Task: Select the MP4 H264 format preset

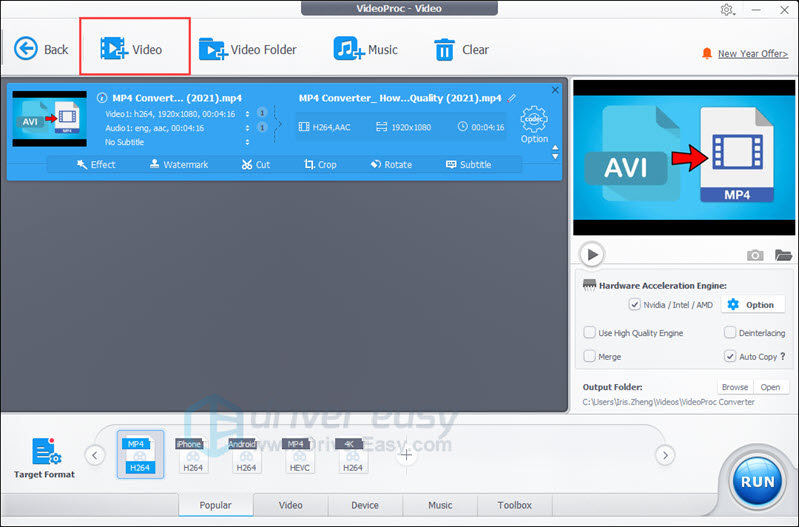Action: [140, 454]
